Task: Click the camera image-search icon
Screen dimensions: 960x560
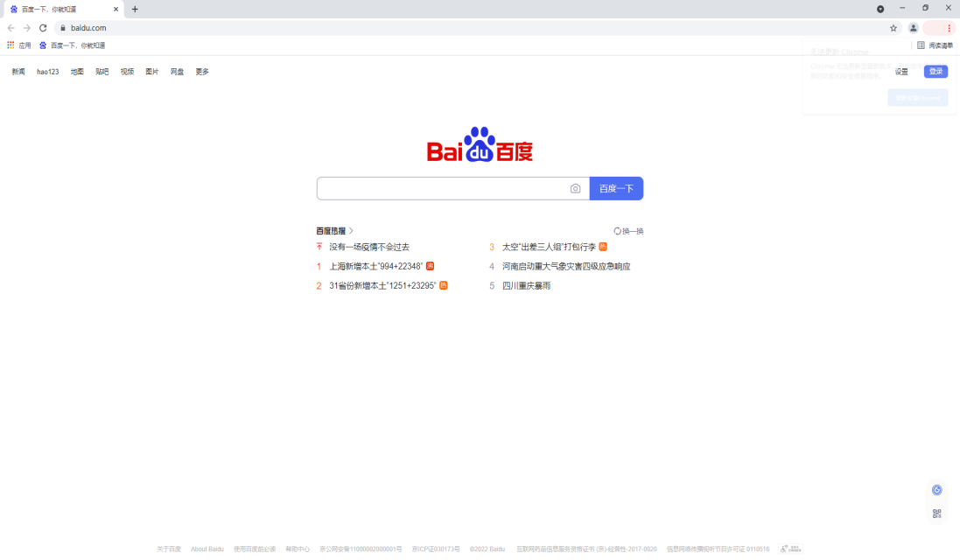Action: [575, 188]
